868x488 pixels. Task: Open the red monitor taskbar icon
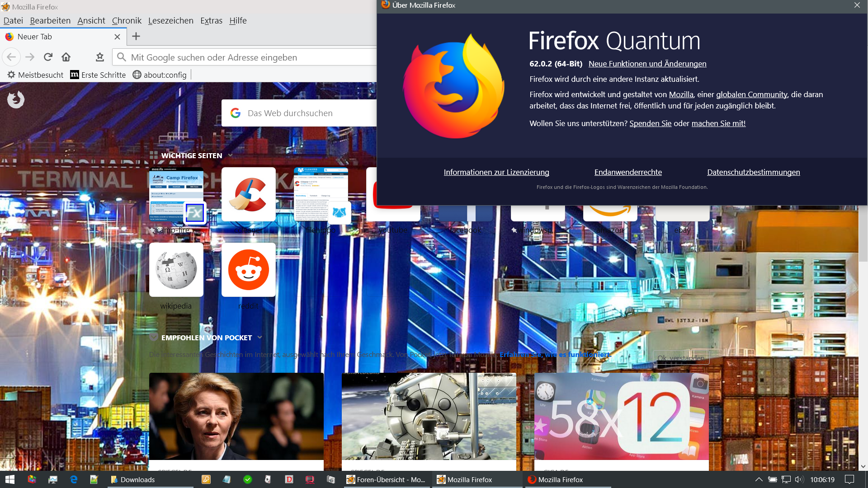[310, 479]
